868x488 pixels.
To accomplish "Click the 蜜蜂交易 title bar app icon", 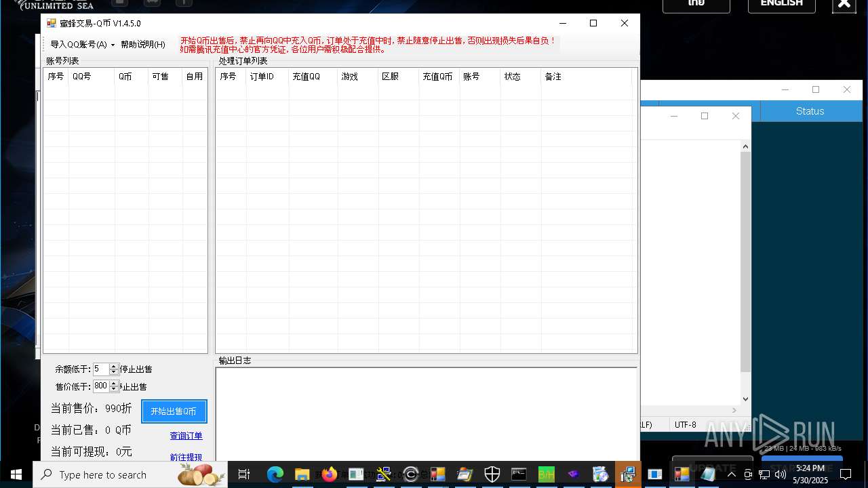I will point(52,23).
